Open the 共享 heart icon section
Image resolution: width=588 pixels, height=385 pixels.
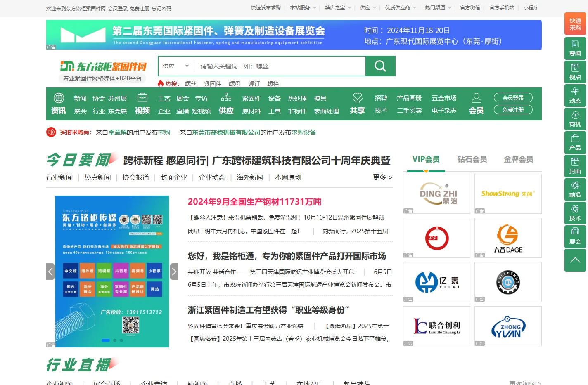[357, 104]
